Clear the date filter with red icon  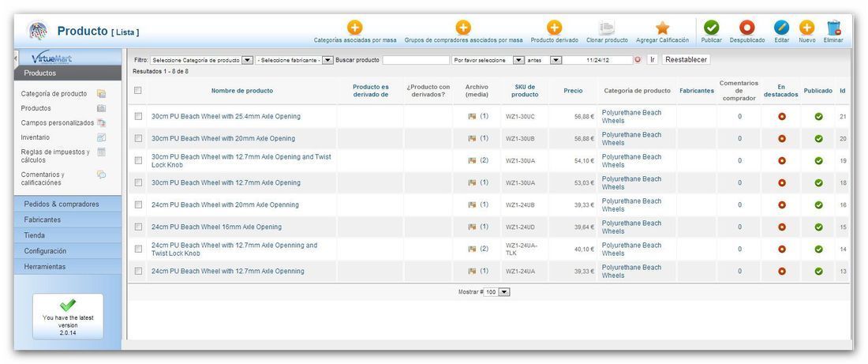tap(638, 60)
